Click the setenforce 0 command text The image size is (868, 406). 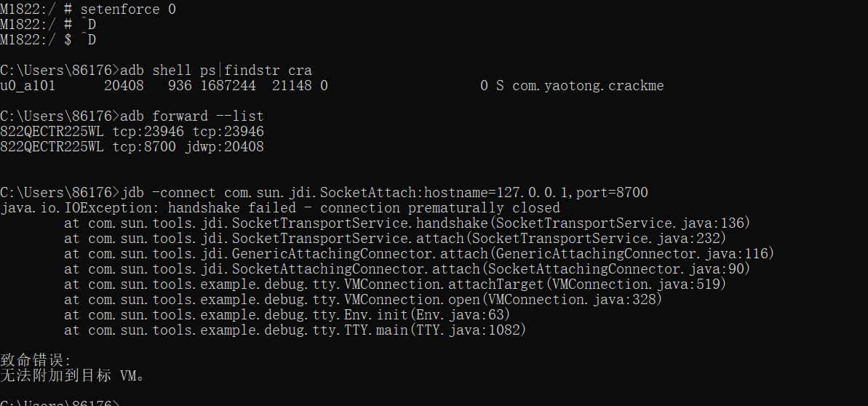pyautogui.click(x=128, y=9)
